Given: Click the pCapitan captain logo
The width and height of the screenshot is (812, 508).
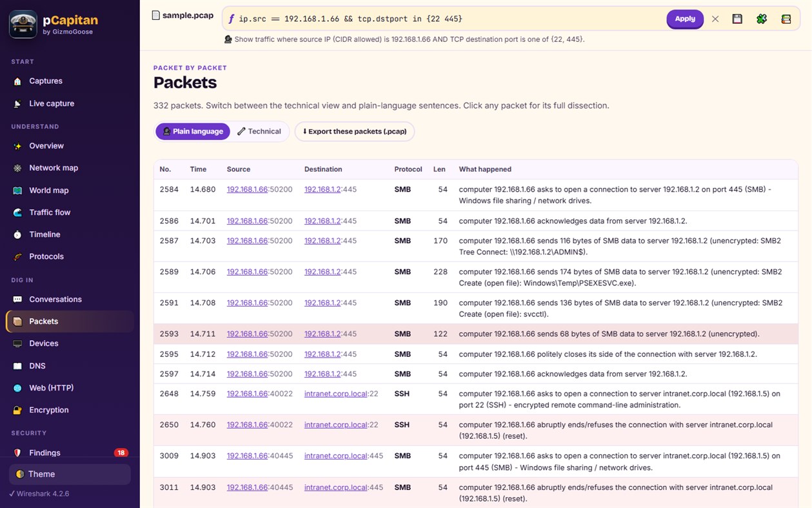Looking at the screenshot, I should 23,24.
